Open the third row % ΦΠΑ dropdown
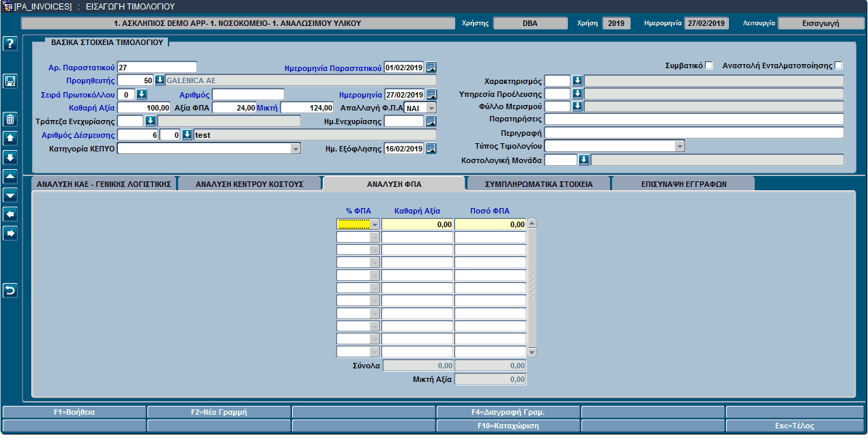 click(x=375, y=250)
